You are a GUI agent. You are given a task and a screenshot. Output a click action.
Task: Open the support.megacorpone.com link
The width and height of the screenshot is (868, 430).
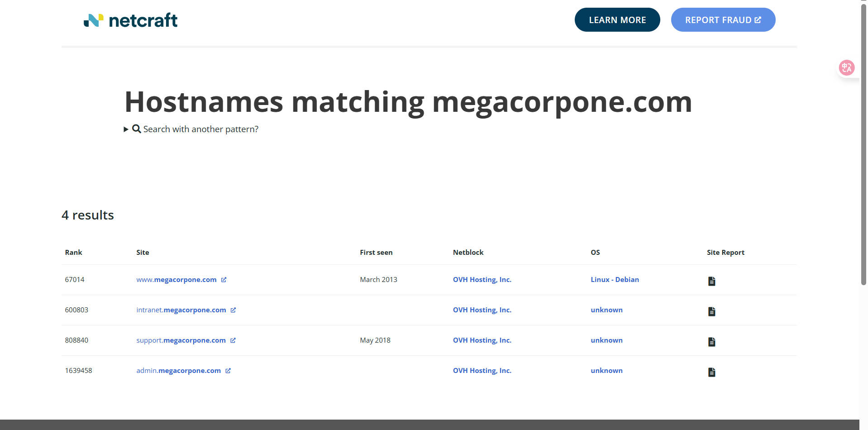tap(181, 340)
